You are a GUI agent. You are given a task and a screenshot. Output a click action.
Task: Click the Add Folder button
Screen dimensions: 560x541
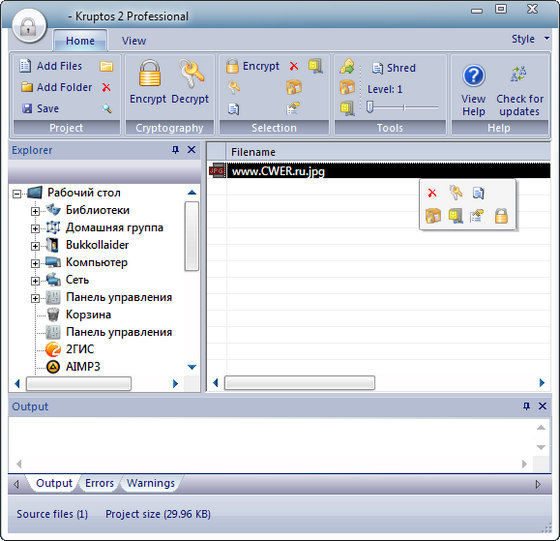coord(56,87)
